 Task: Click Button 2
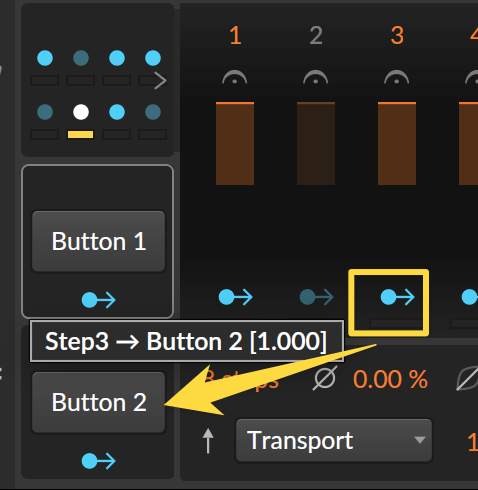(x=99, y=402)
